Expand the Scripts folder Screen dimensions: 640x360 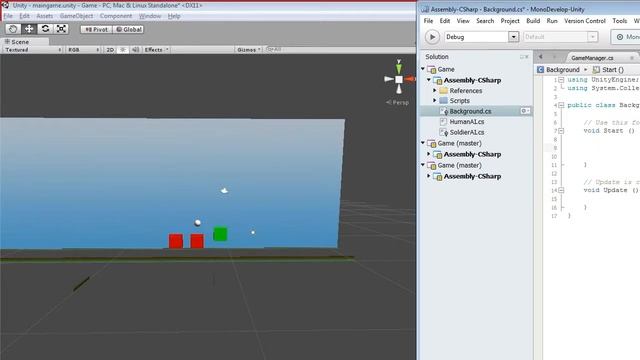(x=435, y=100)
